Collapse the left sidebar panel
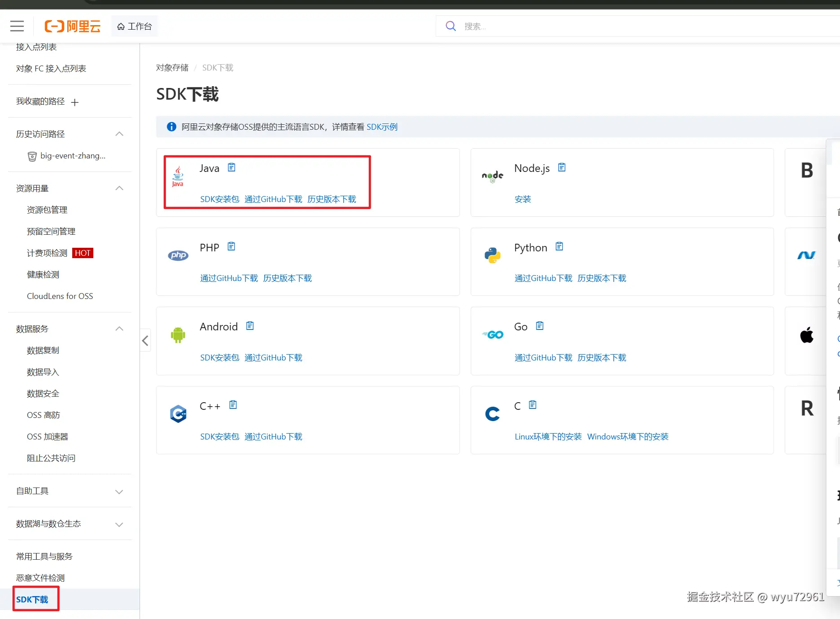This screenshot has width=840, height=619. tap(145, 340)
